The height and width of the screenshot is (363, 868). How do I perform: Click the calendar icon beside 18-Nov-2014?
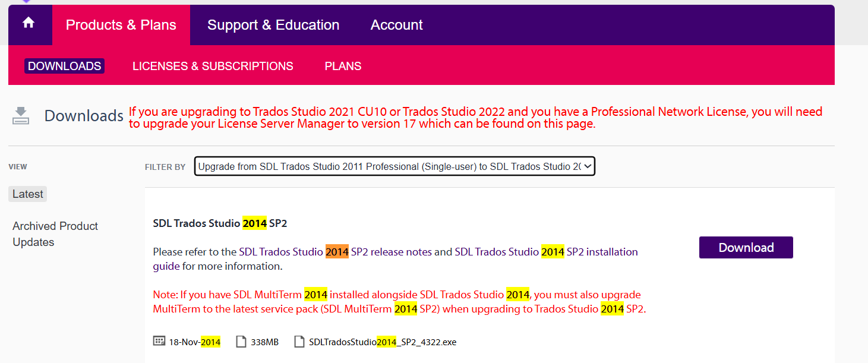point(159,341)
